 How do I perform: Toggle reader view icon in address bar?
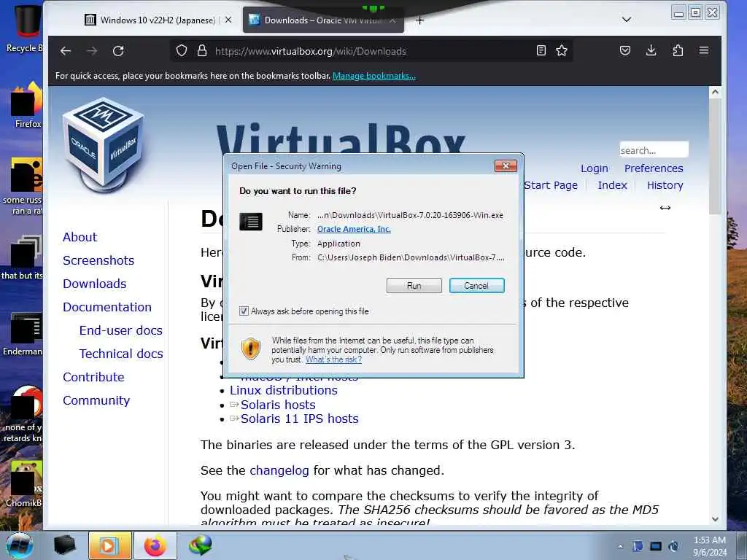click(x=541, y=50)
